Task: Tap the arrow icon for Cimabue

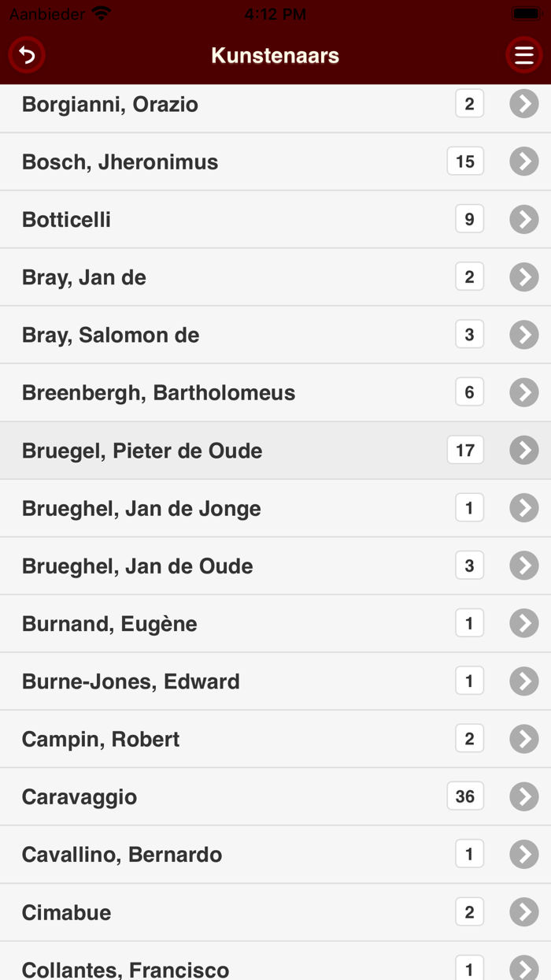Action: tap(523, 912)
